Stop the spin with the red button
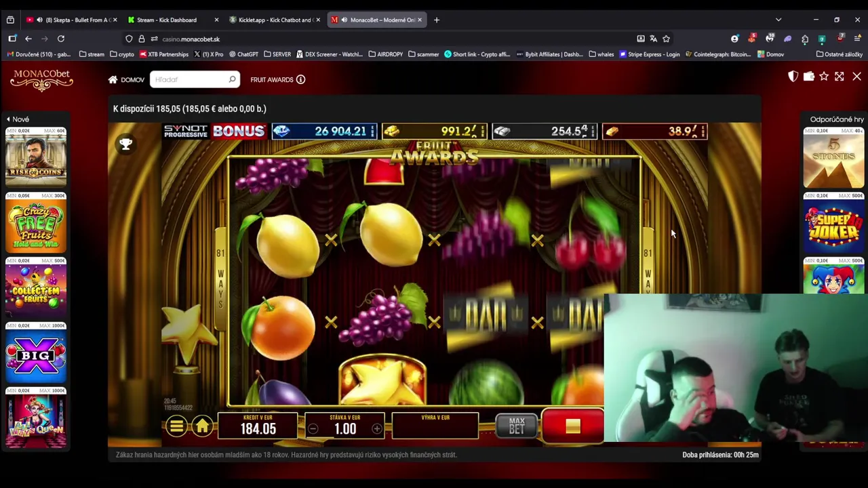Screen dimensions: 868x488 pyautogui.click(x=573, y=426)
